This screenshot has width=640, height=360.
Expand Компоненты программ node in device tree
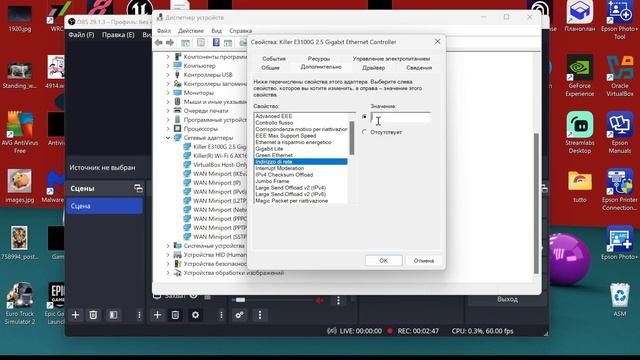[168, 57]
